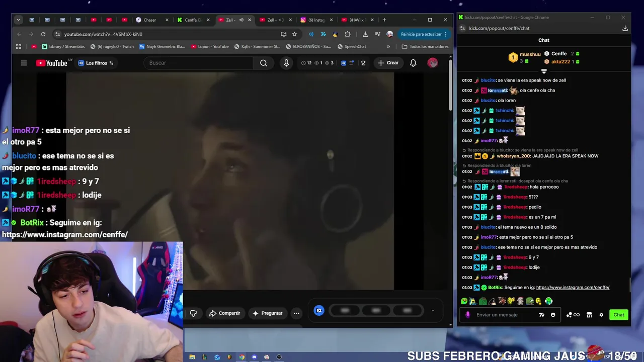Open the YouTube guide hamburger menu

point(24,63)
